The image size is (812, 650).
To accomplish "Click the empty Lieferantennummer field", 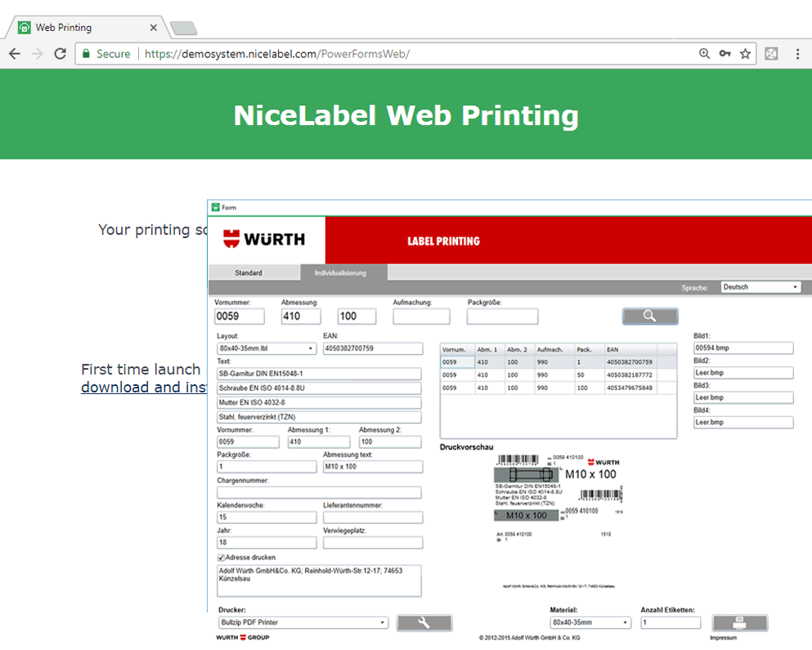I will coord(373,517).
